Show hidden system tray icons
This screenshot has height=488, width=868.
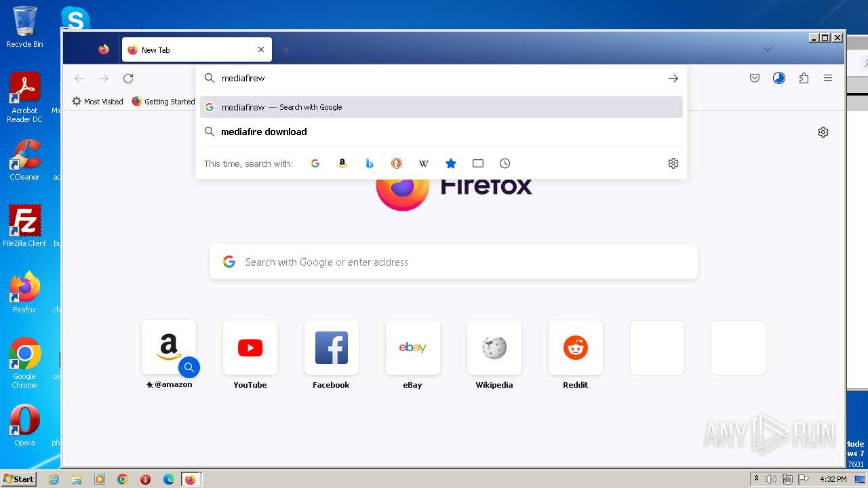(756, 479)
